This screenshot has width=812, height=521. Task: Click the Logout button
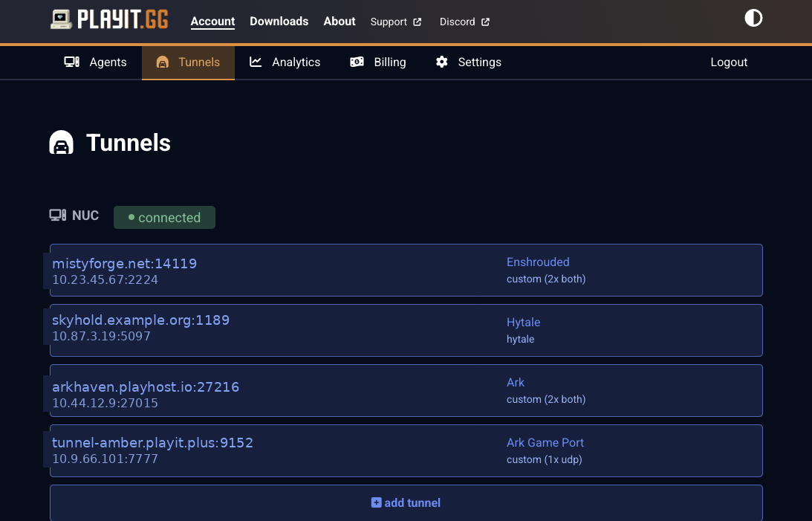tap(729, 62)
